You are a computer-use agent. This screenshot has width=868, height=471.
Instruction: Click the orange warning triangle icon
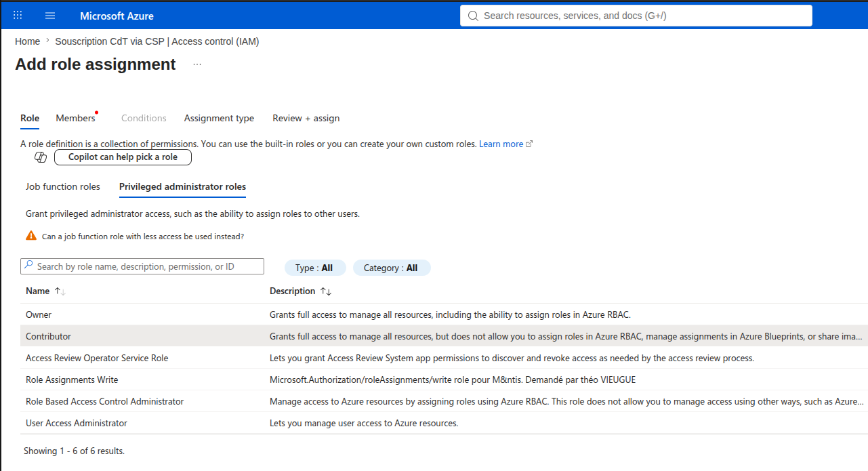(x=31, y=236)
